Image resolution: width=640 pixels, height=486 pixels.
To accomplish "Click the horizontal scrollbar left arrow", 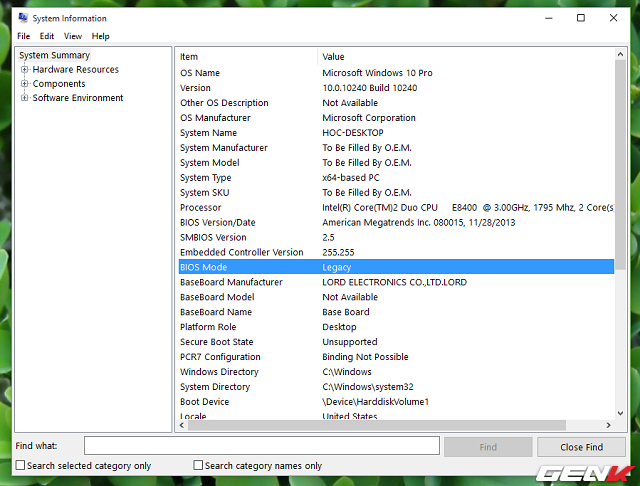I will (x=182, y=425).
